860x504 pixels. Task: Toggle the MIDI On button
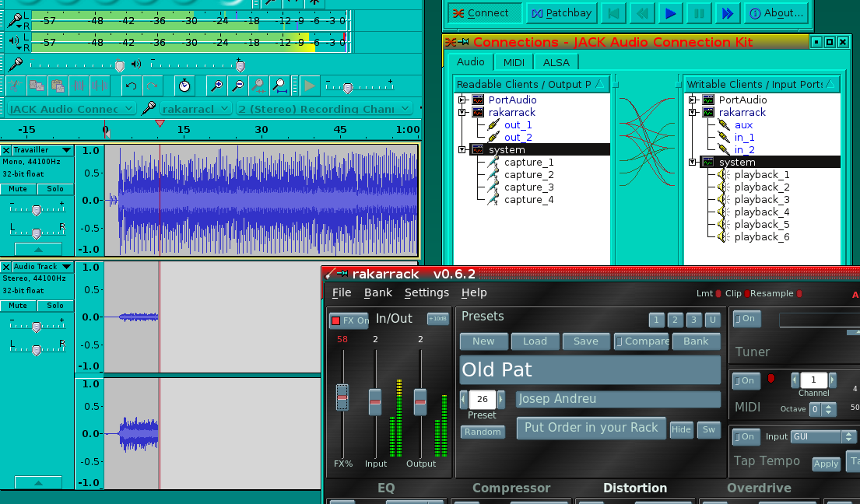click(x=746, y=381)
